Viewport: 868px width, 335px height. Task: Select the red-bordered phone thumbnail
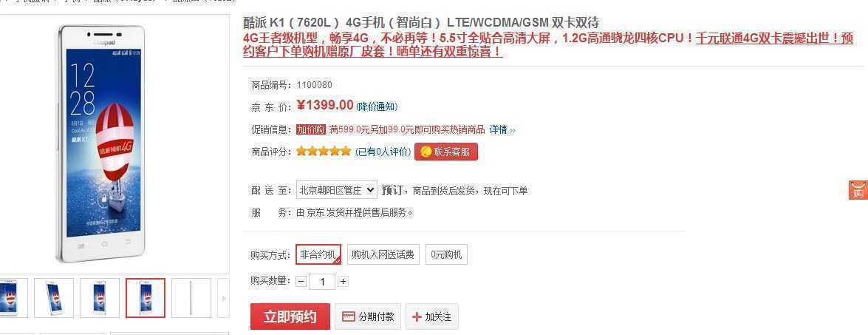[x=146, y=298]
